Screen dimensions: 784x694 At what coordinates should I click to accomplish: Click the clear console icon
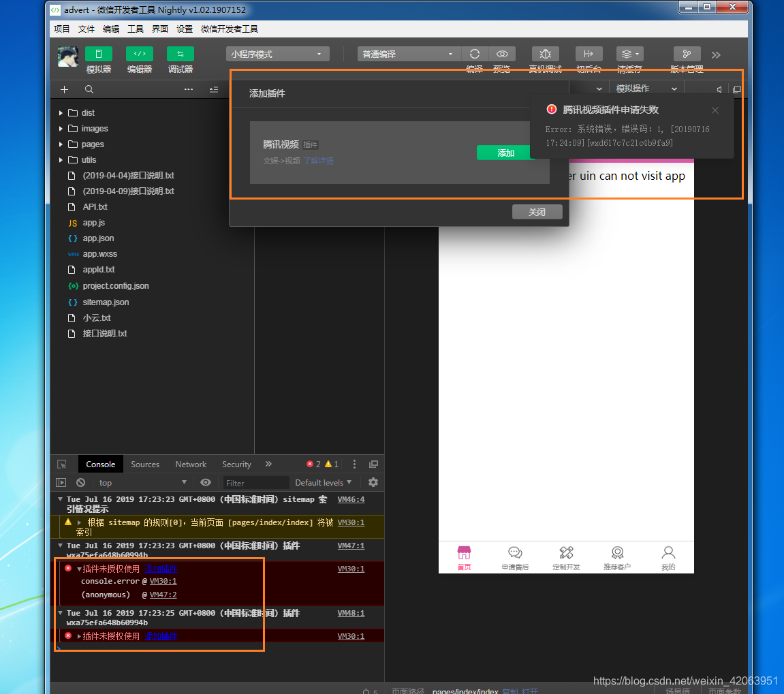[80, 482]
